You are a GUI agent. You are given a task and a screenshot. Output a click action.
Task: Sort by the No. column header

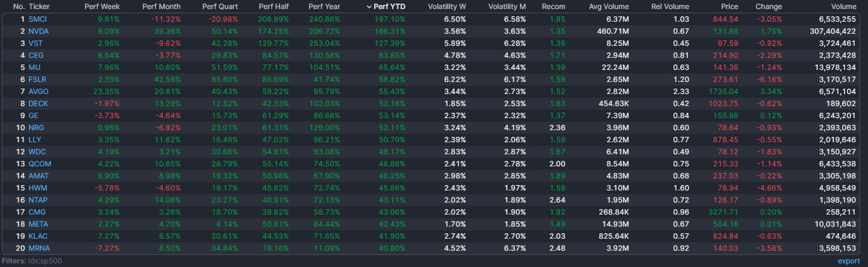[x=19, y=7]
